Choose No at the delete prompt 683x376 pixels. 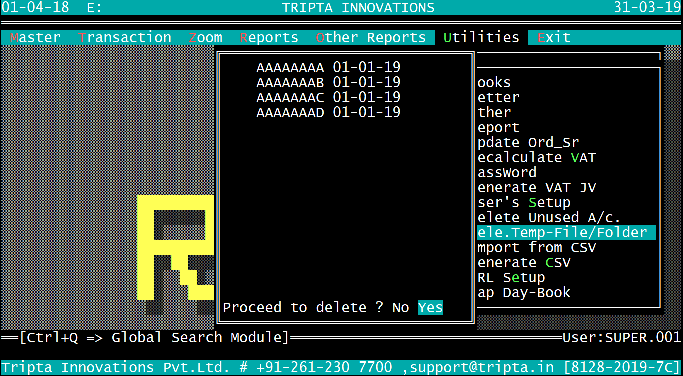[x=400, y=307]
